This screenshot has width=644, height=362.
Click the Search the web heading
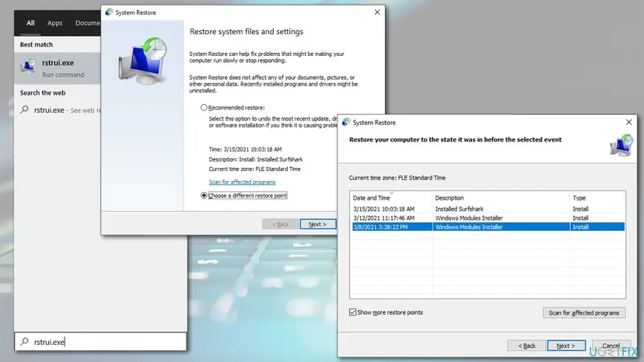42,92
